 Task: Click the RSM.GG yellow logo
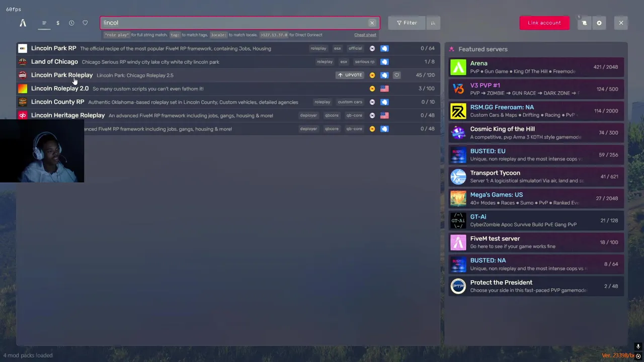point(458,111)
